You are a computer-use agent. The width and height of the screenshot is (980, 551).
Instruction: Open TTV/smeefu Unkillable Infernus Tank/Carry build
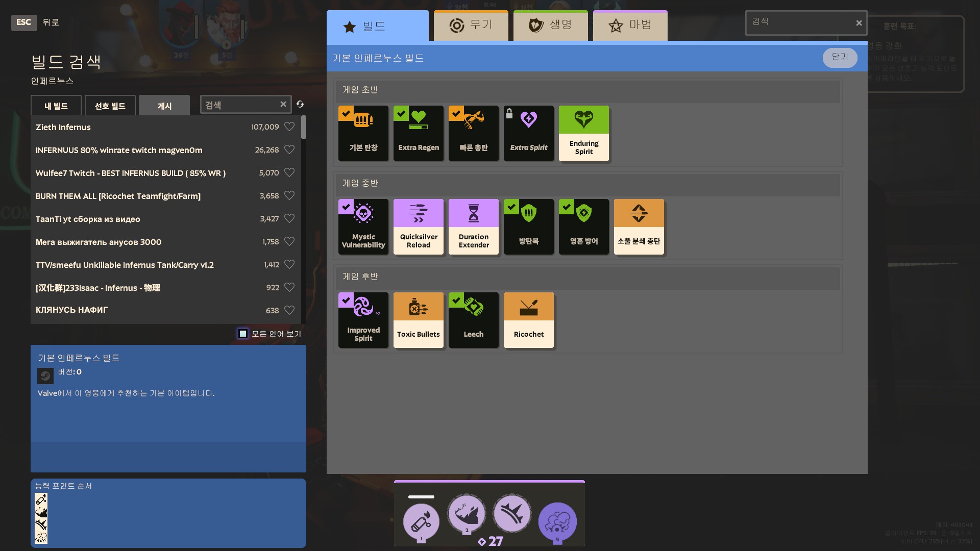pyautogui.click(x=166, y=265)
